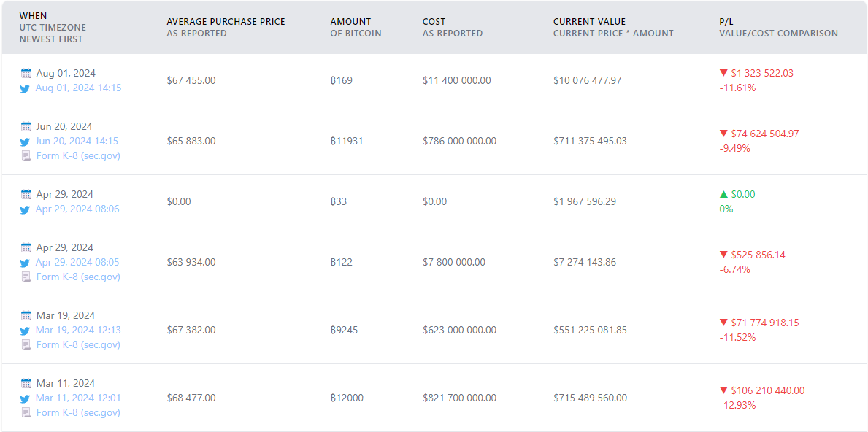Select the -11.61% loss percentage
Screen dimensions: 868x432
(x=737, y=88)
